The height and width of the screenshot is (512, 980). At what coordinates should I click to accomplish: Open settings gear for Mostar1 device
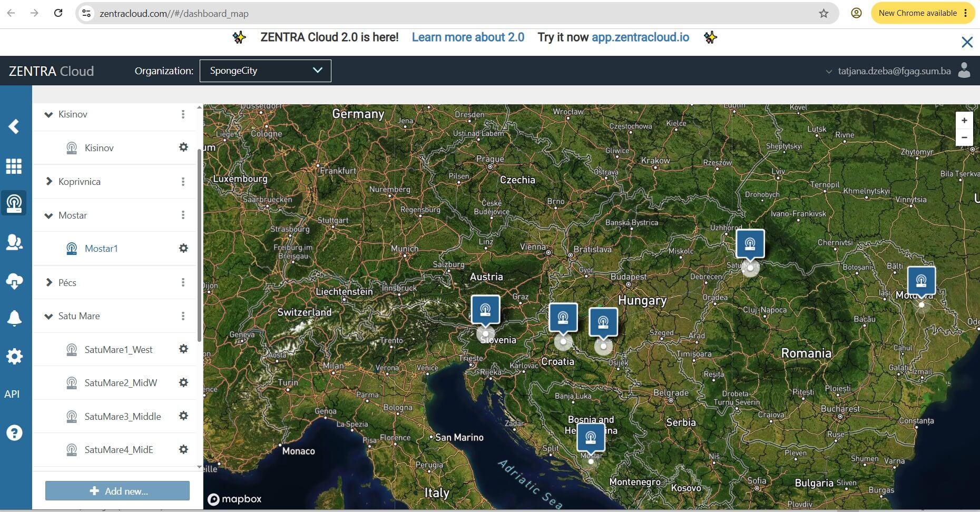click(183, 248)
